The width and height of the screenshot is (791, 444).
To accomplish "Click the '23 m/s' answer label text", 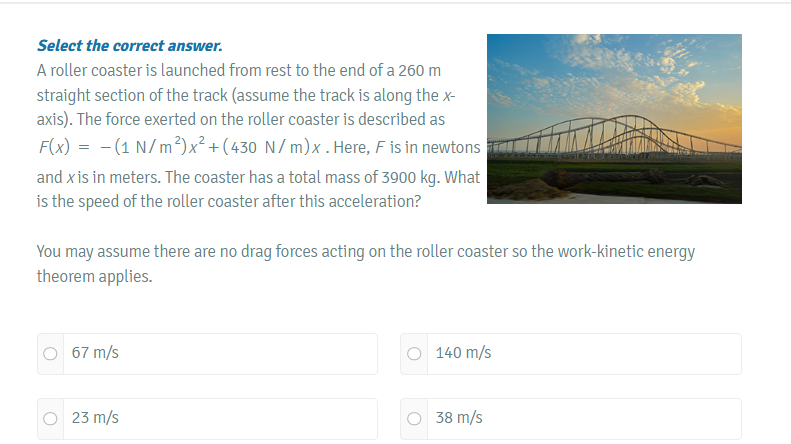I will click(x=96, y=418).
